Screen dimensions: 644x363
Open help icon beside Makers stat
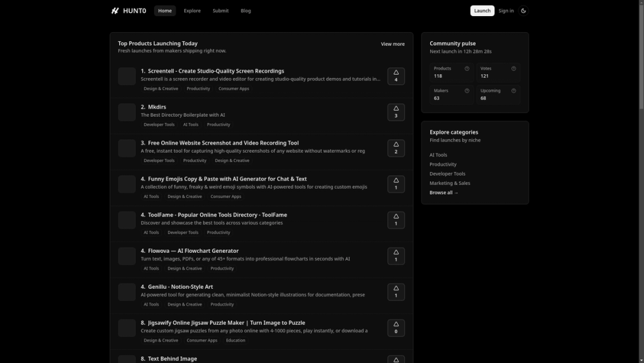[x=467, y=91]
